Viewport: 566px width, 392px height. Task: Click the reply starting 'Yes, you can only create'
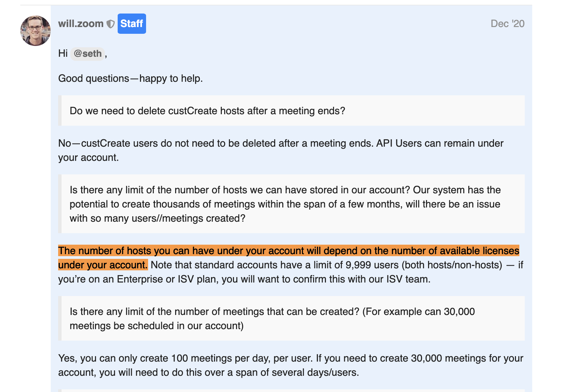tap(291, 365)
